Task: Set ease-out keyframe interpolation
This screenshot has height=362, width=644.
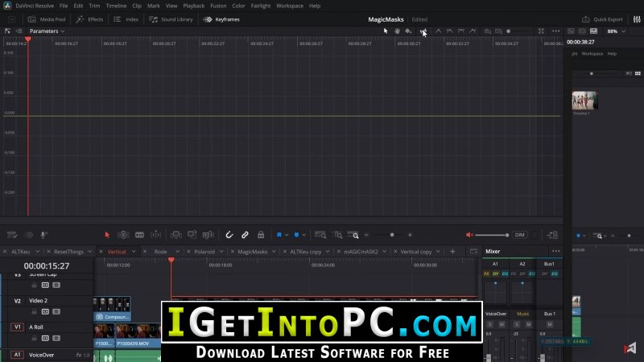Action: (473, 31)
